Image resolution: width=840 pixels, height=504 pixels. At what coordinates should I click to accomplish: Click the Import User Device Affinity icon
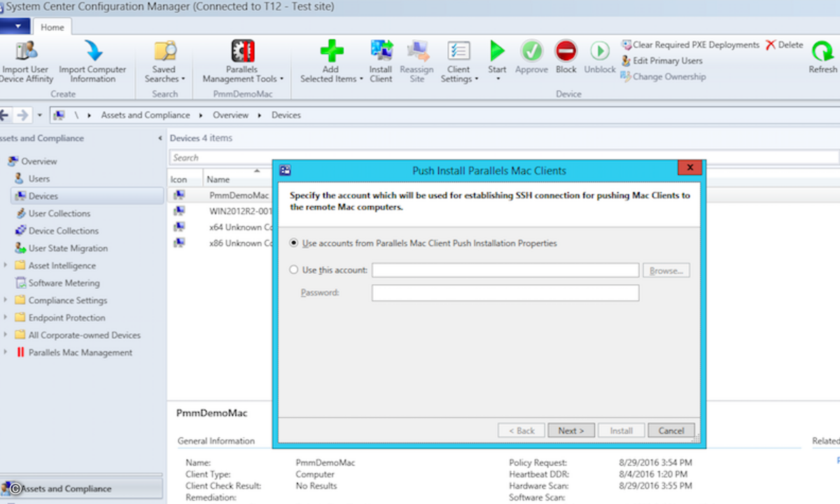27,50
